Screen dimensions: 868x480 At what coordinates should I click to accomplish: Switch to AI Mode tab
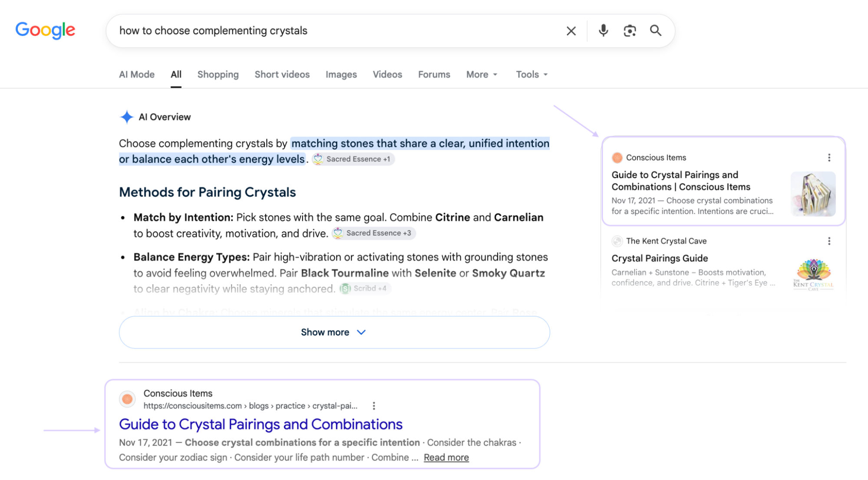pyautogui.click(x=137, y=75)
